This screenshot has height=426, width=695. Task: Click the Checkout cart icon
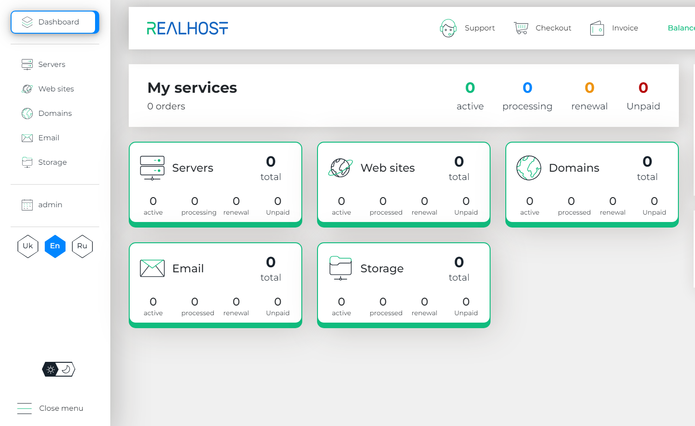coord(521,28)
